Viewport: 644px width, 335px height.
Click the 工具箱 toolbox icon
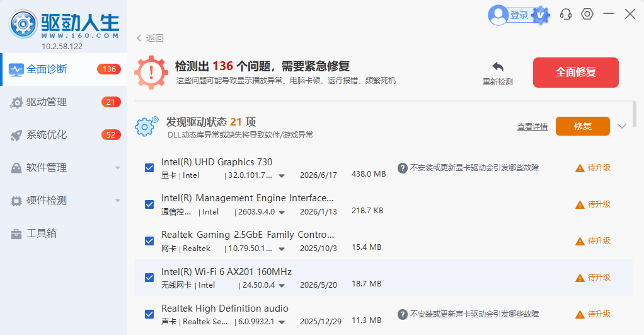[16, 234]
